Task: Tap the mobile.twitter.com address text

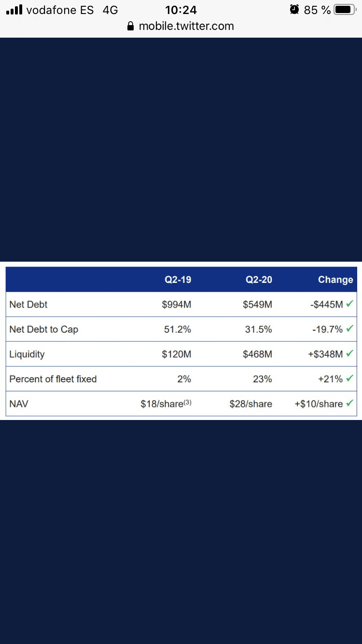Action: click(x=186, y=27)
